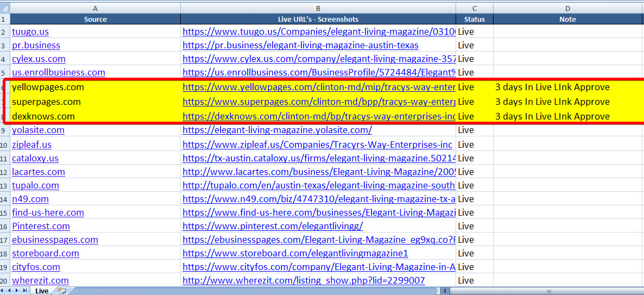Click the Note header cell
The image size is (644, 295).
(569, 19)
